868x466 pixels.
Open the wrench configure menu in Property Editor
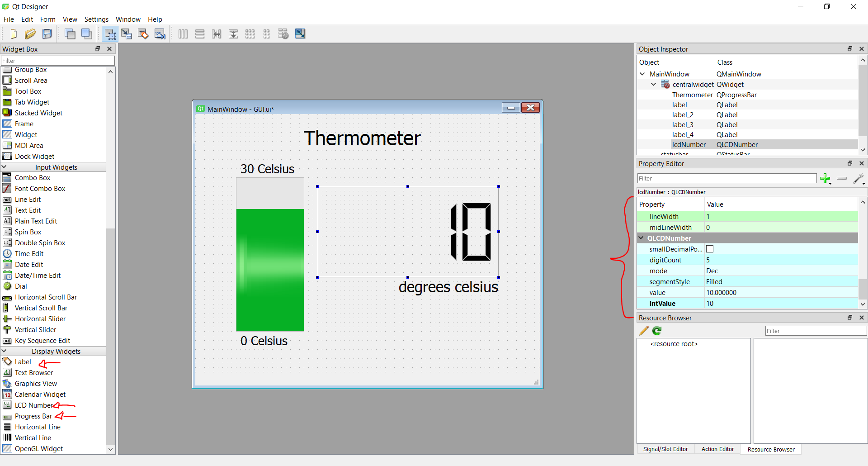point(859,179)
